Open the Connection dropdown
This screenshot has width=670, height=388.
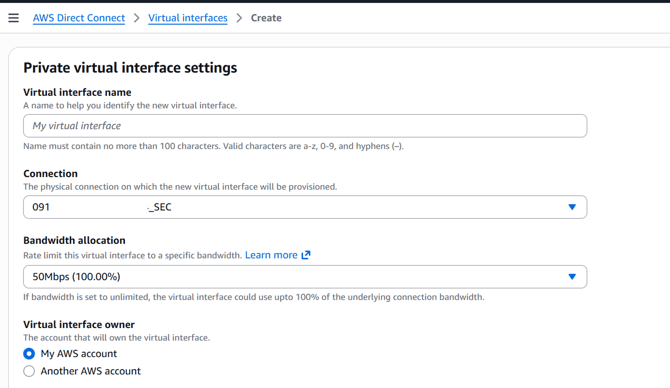305,207
